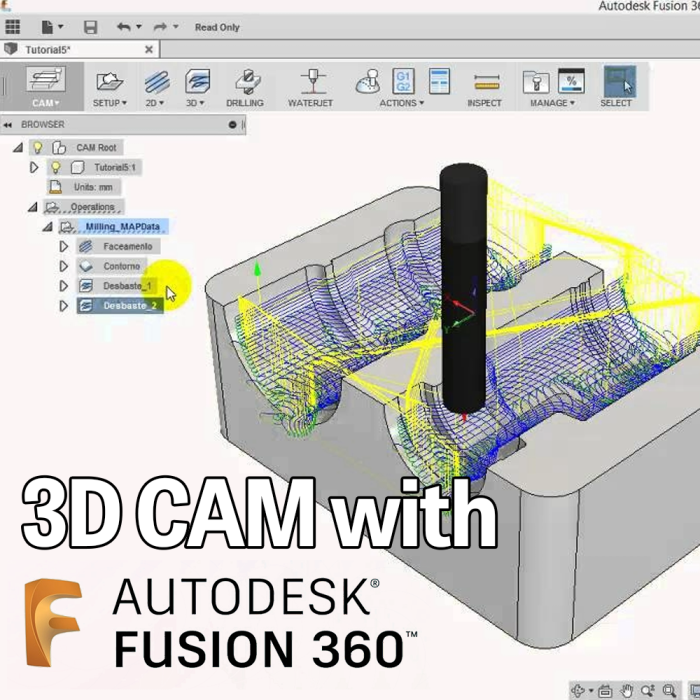Open the File menu document icon
Screen dimensions: 700x700
(x=47, y=27)
